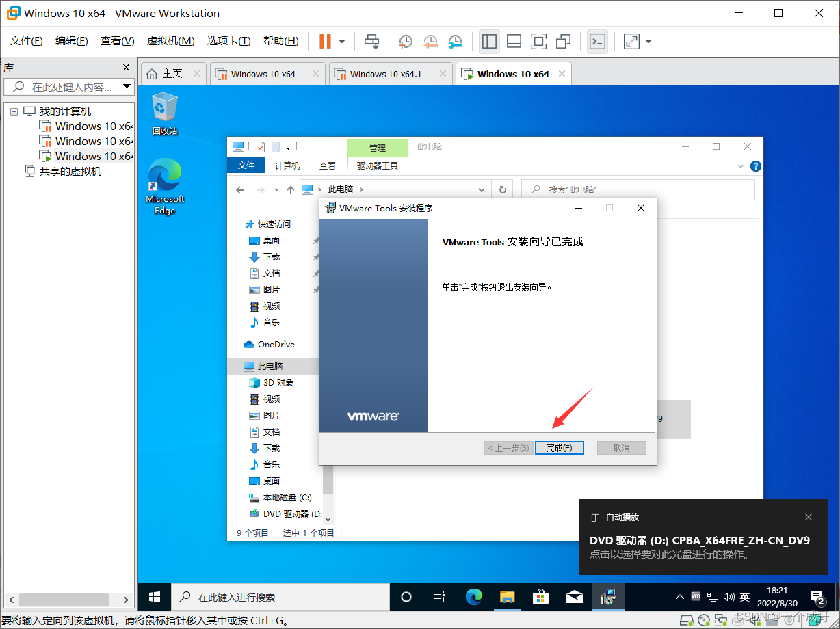Click 完成(F) to finish VMware Tools setup

tap(559, 448)
